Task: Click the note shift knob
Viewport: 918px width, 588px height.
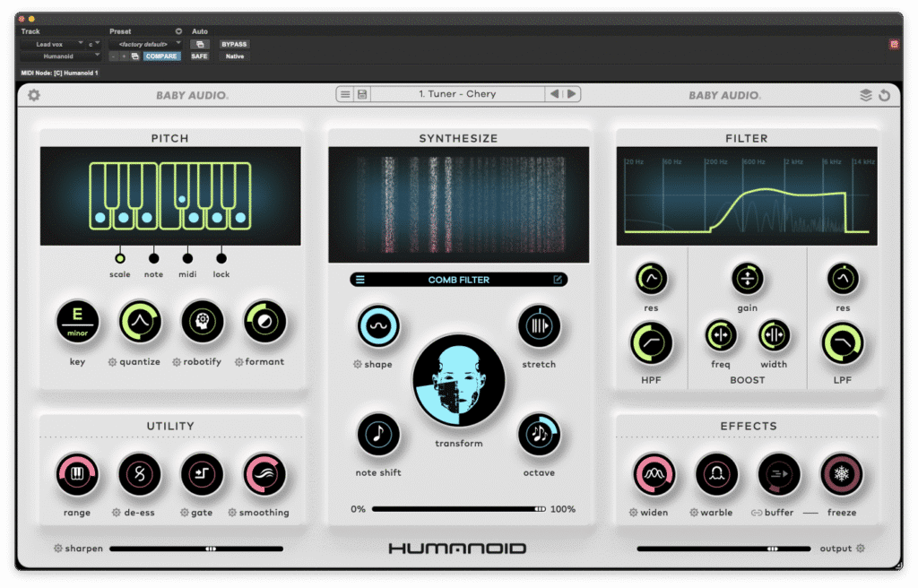Action: click(x=378, y=435)
